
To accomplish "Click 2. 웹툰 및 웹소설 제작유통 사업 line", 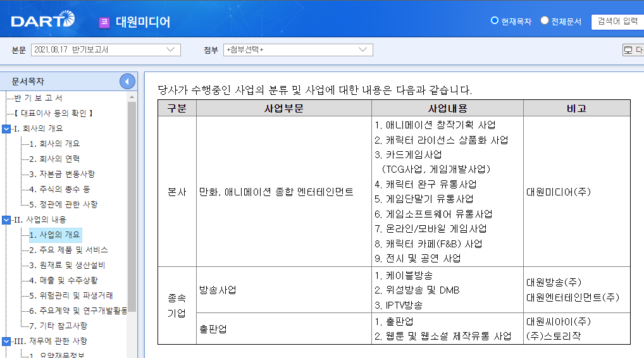I will (x=443, y=336).
